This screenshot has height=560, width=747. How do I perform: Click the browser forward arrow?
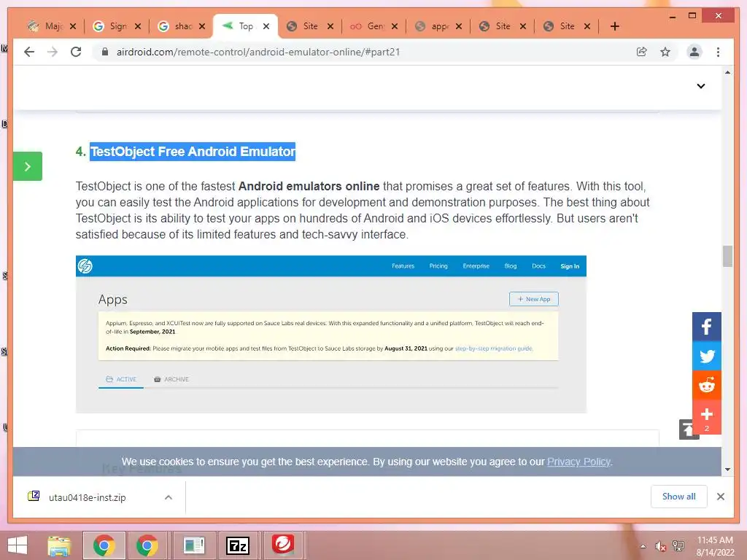click(53, 52)
